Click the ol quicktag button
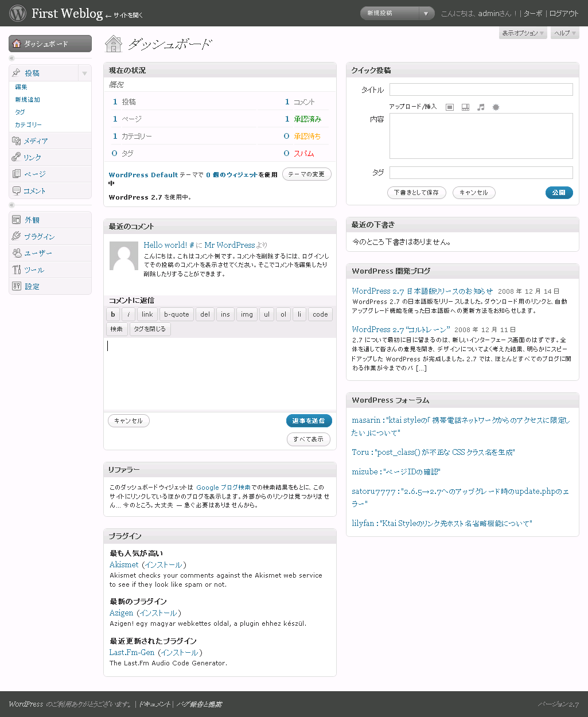 click(x=283, y=314)
